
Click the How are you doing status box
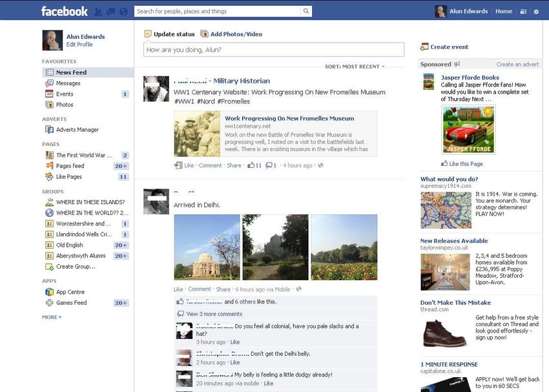click(x=274, y=50)
